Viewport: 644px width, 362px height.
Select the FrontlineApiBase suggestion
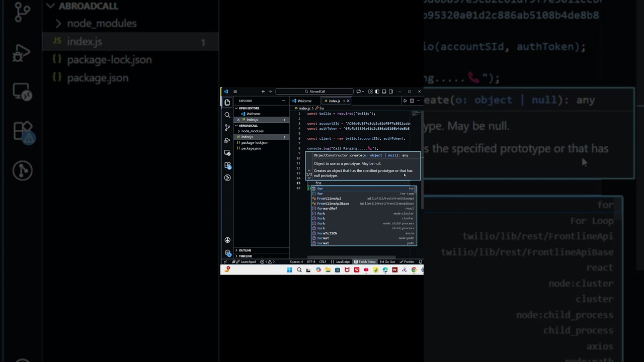[x=364, y=204]
